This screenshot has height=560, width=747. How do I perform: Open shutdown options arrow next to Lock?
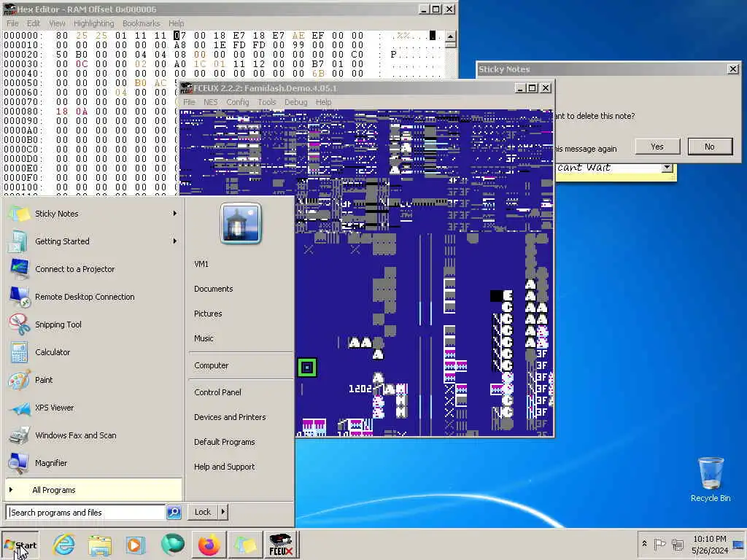pos(223,512)
